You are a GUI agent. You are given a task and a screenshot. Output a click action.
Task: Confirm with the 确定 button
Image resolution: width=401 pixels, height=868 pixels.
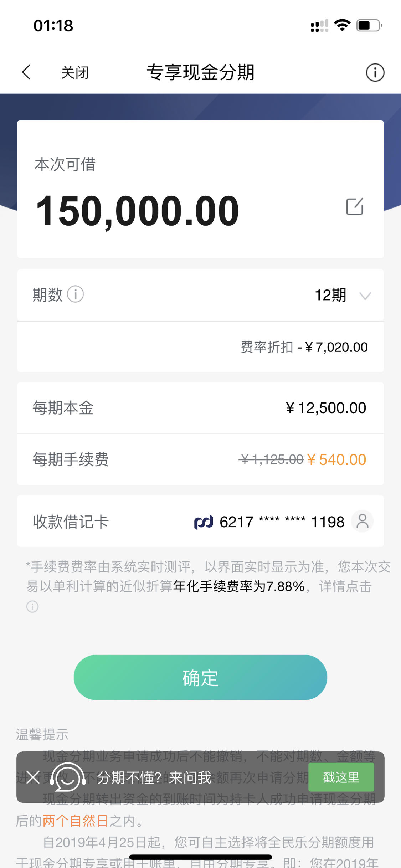click(x=200, y=677)
